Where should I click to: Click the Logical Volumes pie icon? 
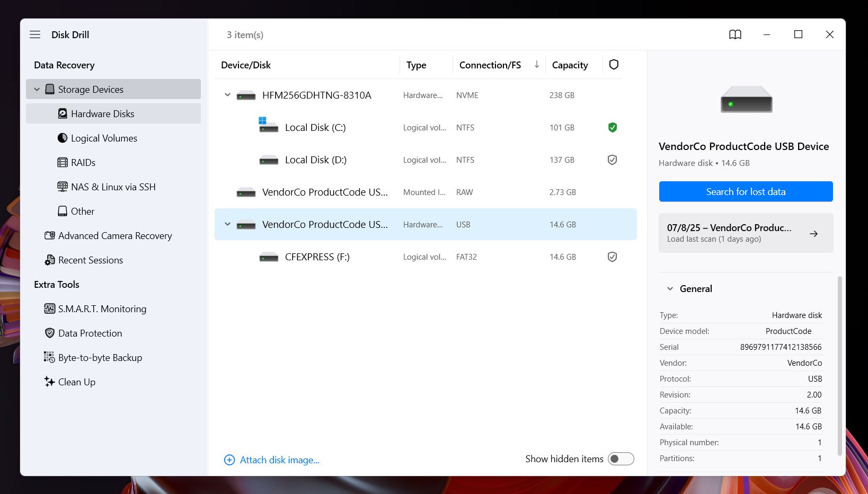coord(63,138)
